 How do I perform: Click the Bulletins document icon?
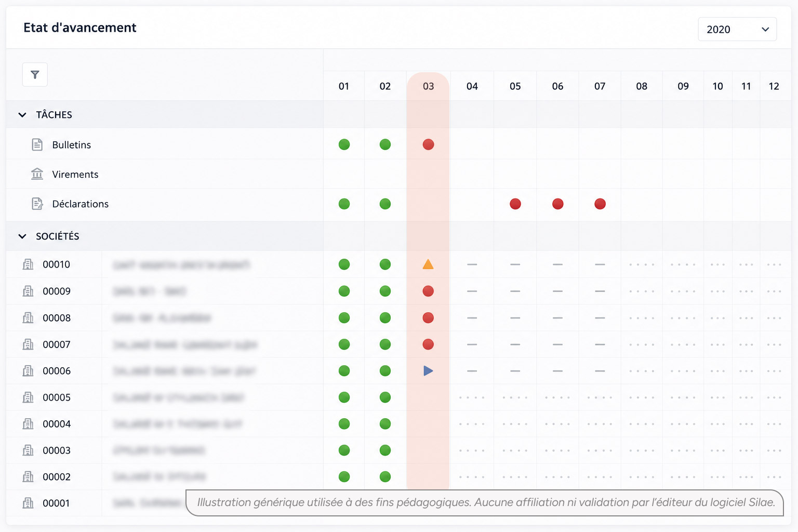(37, 144)
